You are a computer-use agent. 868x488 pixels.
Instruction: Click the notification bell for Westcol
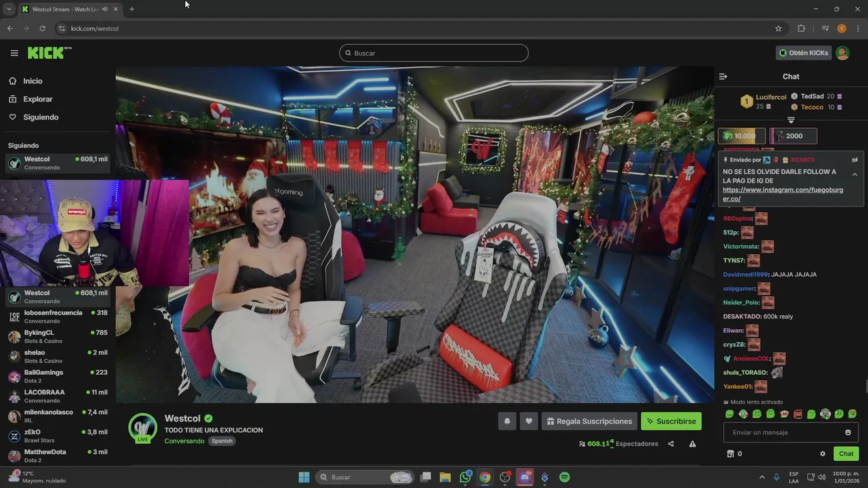507,421
